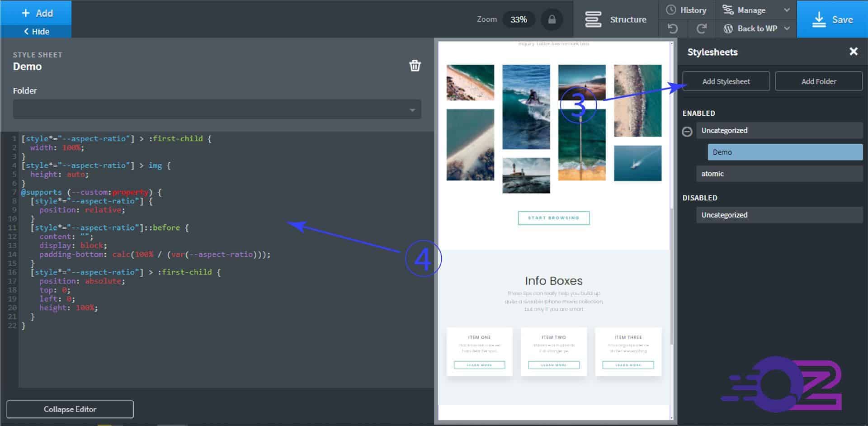Click the redo arrow icon
Viewport: 868px width, 426px height.
(x=701, y=29)
